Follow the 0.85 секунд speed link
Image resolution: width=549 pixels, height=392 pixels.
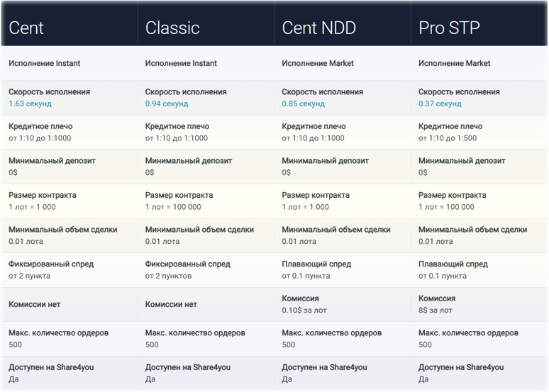303,103
